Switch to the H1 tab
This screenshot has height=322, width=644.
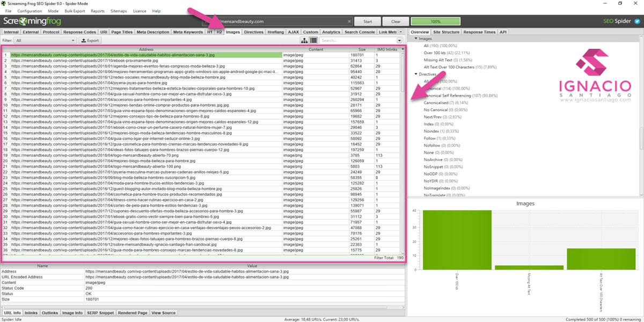(x=210, y=32)
